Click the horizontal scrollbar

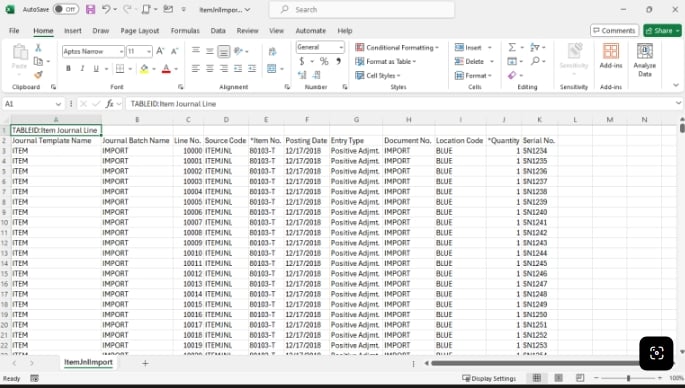(x=535, y=363)
